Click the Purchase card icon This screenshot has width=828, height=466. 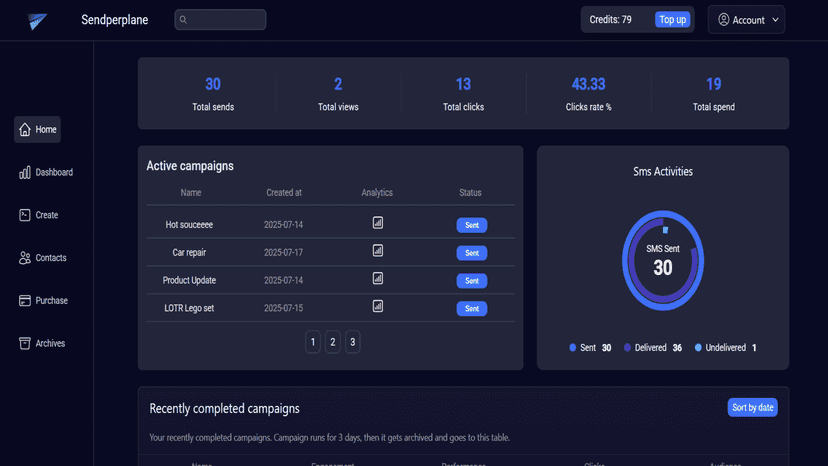coord(25,301)
